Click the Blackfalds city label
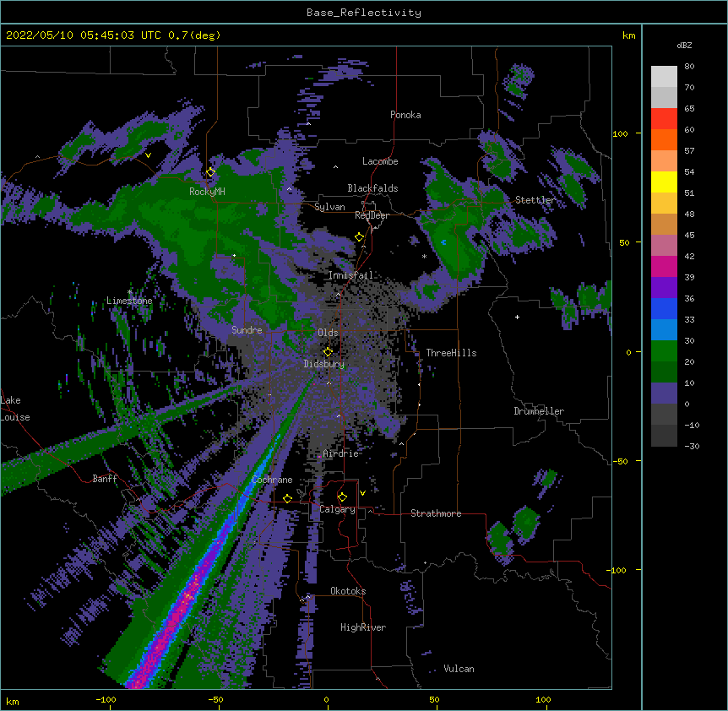The height and width of the screenshot is (711, 728). click(x=372, y=188)
